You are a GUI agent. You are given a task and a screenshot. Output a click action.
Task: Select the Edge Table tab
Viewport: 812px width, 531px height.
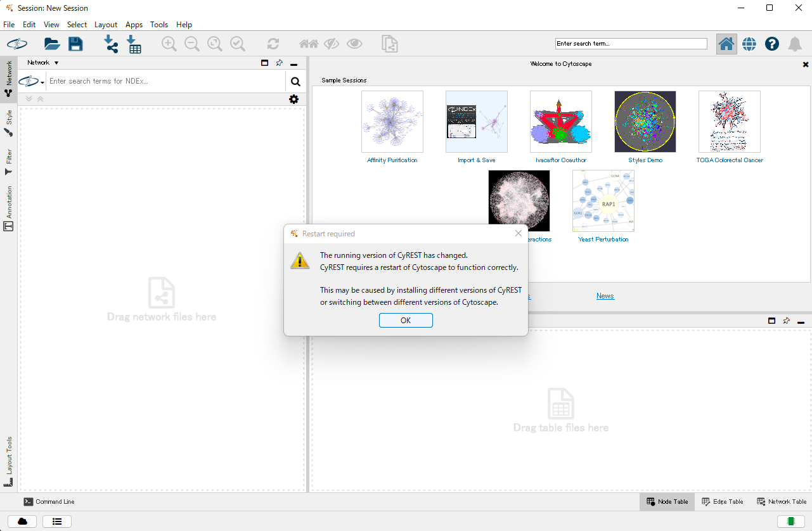click(723, 502)
